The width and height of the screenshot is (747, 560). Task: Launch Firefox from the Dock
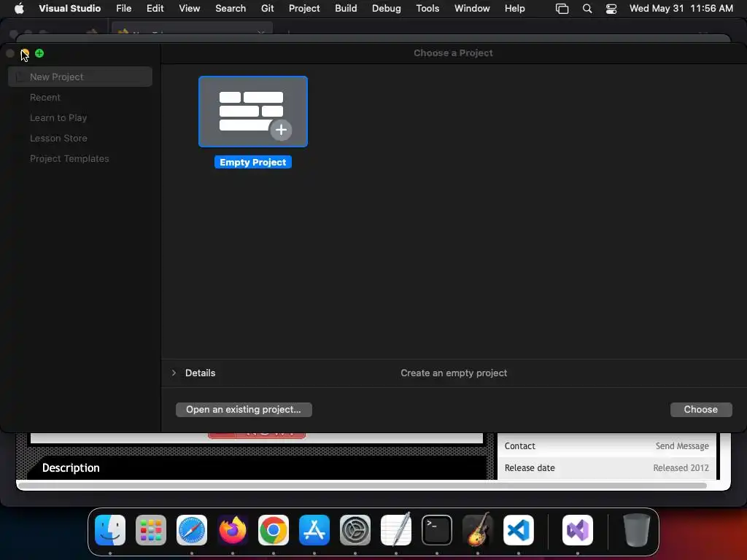coord(233,530)
